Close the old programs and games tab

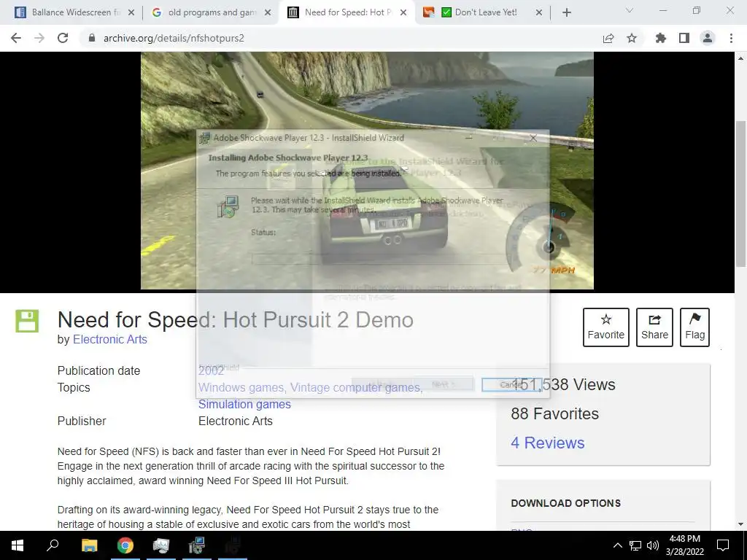coord(268,12)
